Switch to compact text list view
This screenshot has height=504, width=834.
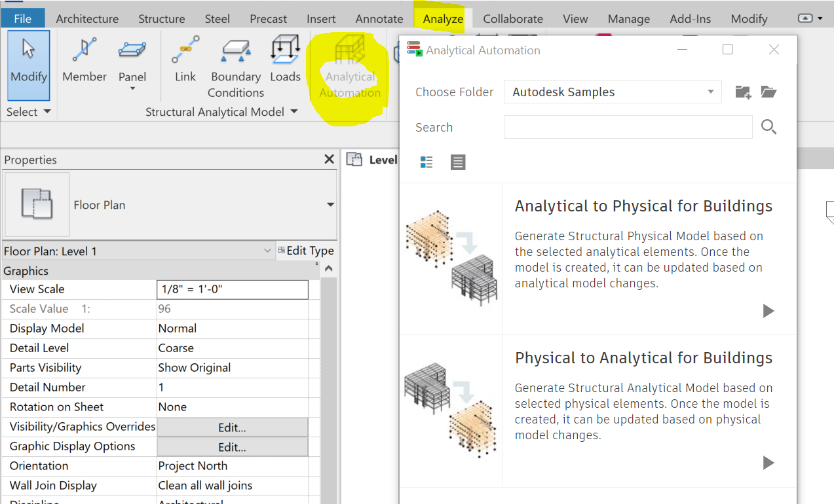[458, 162]
